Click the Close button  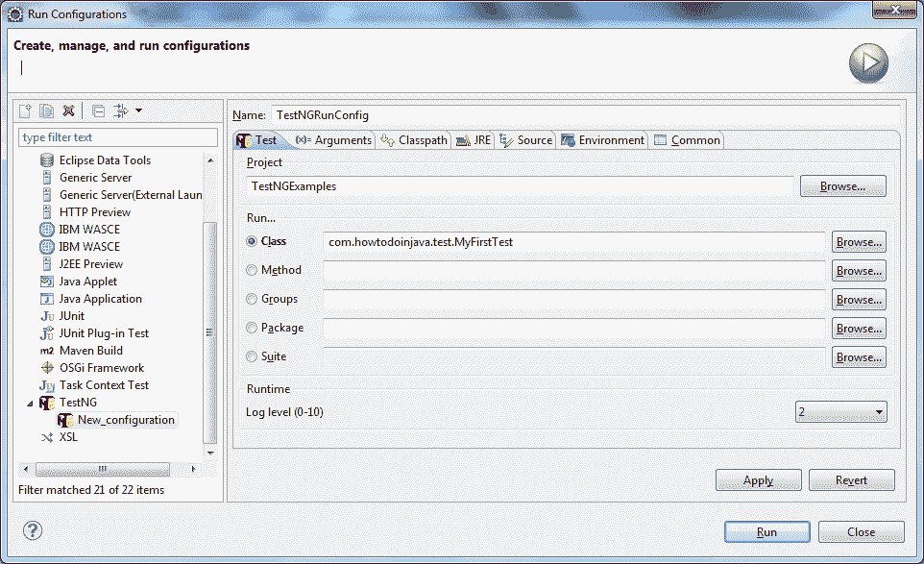pyautogui.click(x=861, y=532)
